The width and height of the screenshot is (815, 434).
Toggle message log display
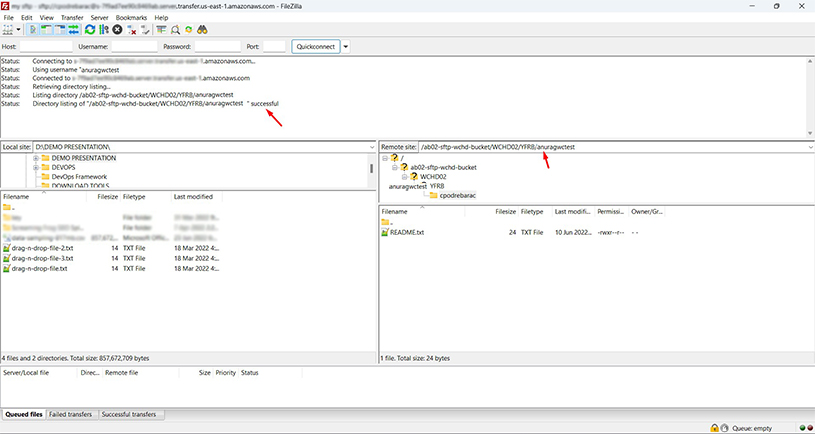[33, 30]
